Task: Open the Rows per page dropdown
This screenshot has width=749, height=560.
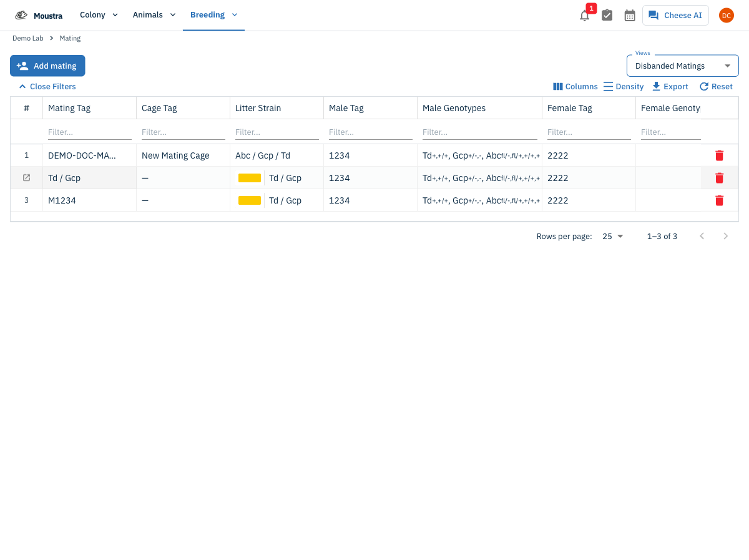Action: [x=612, y=237]
